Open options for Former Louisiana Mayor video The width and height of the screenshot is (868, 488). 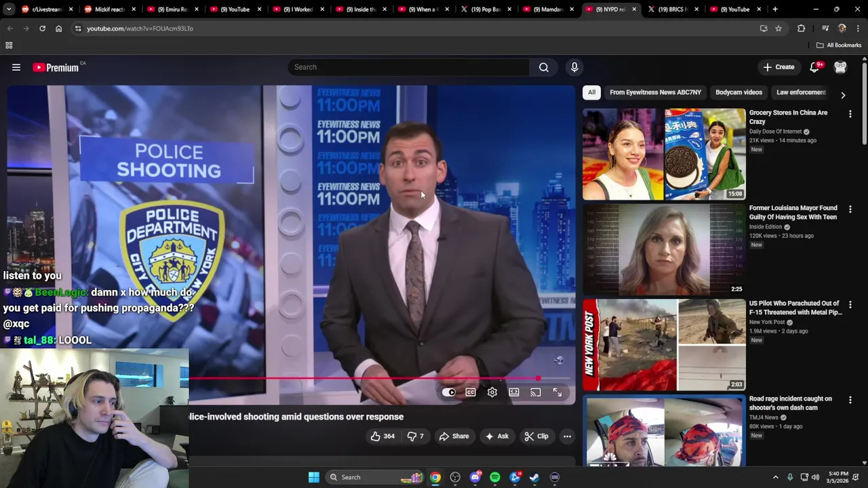point(850,209)
